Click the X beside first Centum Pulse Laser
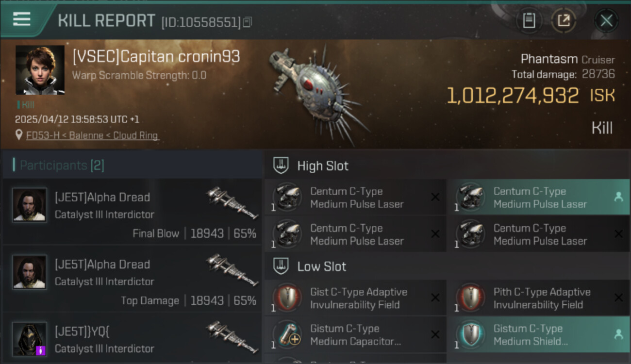 tap(435, 197)
